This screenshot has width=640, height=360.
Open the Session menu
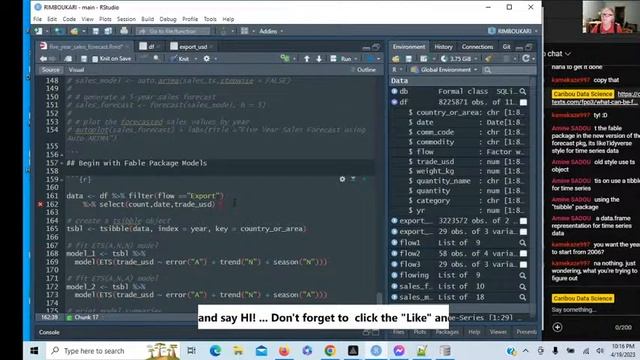[126, 19]
